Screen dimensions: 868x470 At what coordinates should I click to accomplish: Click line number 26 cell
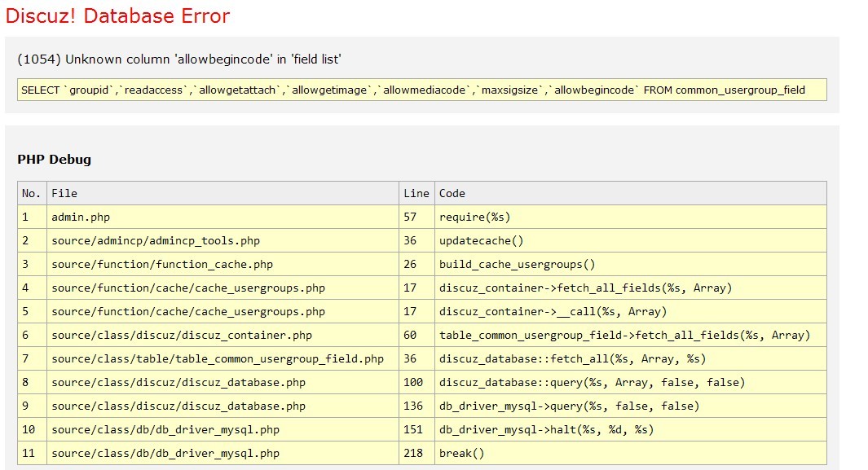416,264
